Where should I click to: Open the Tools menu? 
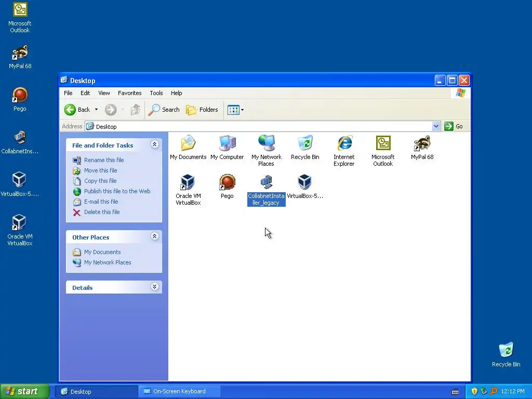tap(156, 93)
